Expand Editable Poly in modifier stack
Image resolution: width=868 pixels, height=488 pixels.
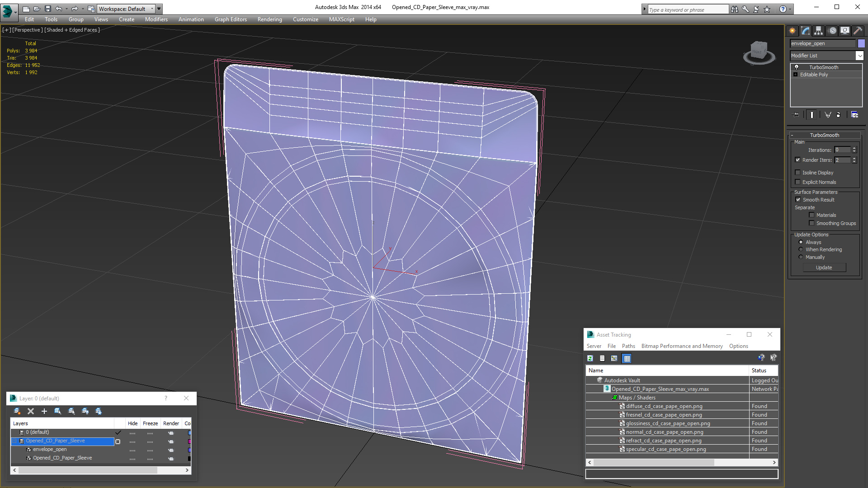pyautogui.click(x=796, y=75)
